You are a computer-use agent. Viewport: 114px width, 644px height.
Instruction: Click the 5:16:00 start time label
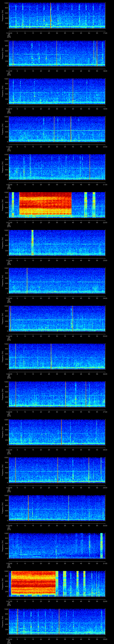click(x=9, y=33)
